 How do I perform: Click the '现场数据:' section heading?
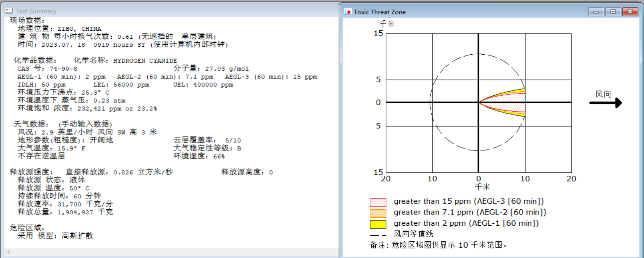pos(27,20)
